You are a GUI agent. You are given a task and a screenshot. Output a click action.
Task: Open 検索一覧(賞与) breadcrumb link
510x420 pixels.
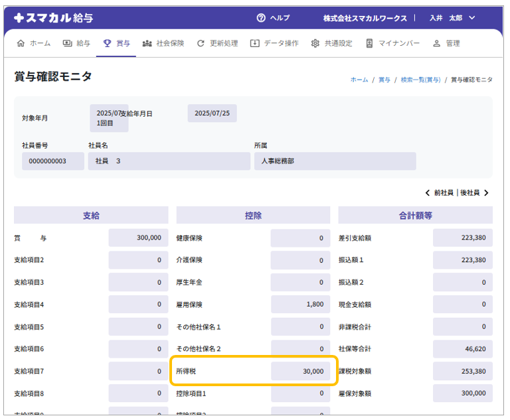[420, 80]
